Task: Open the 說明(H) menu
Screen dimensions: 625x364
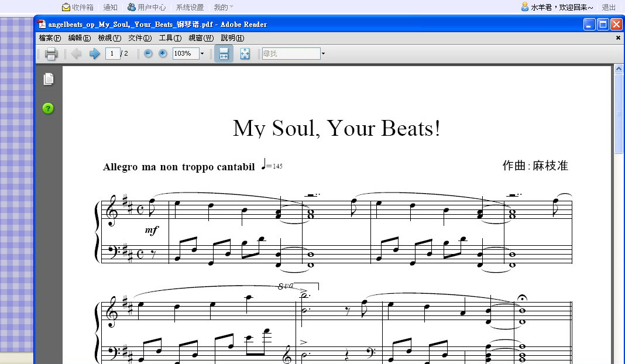Action: point(232,38)
